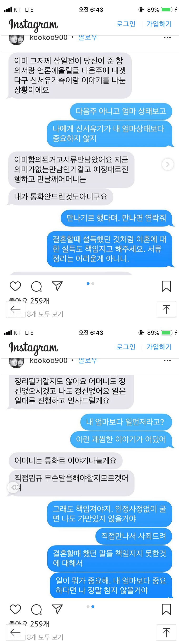This screenshot has width=179, height=644.
Task: Save the lower post with the bookmark icon
Action: (166, 609)
